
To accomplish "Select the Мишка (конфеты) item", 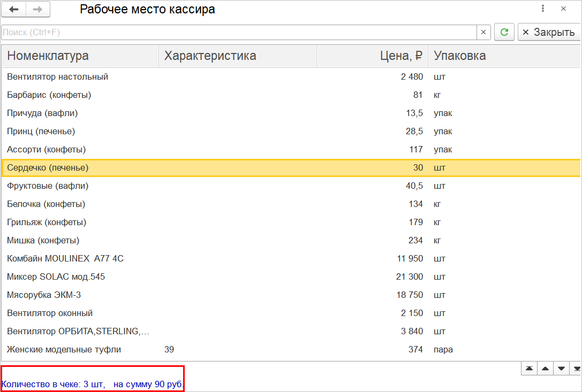I will [43, 240].
